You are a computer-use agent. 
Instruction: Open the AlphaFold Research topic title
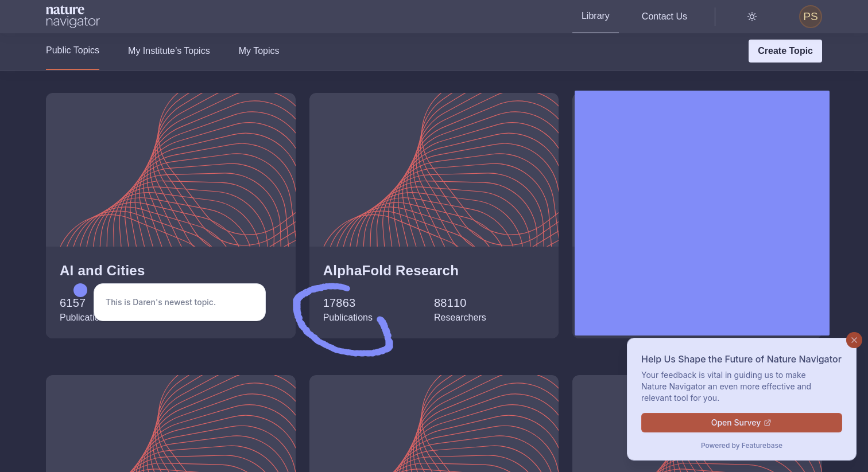tap(390, 271)
